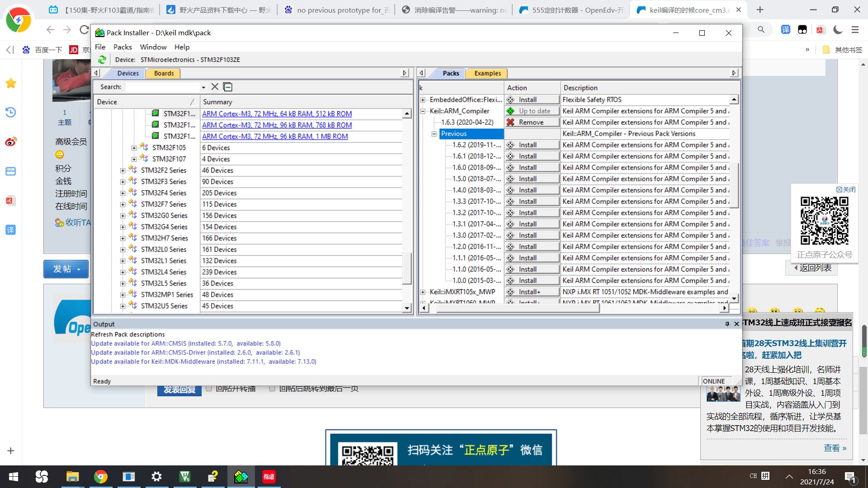Check the jump-to-last-page checkbox
The width and height of the screenshot is (868, 488).
[x=272, y=388]
